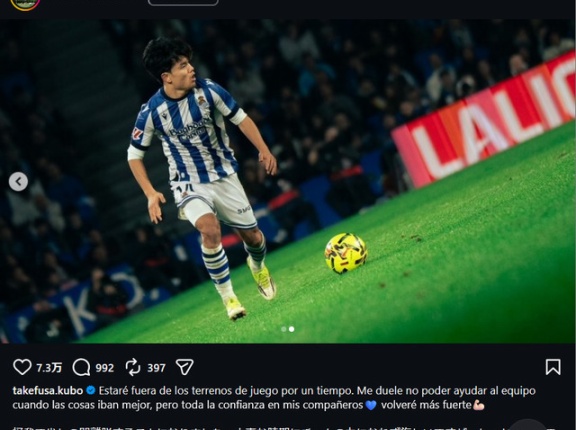Select the first carousel dot indicator
576x430 pixels.
(x=284, y=329)
